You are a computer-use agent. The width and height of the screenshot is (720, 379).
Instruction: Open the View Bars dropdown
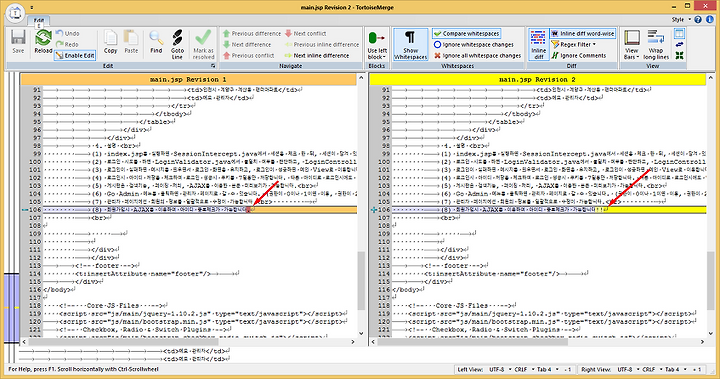pyautogui.click(x=631, y=45)
